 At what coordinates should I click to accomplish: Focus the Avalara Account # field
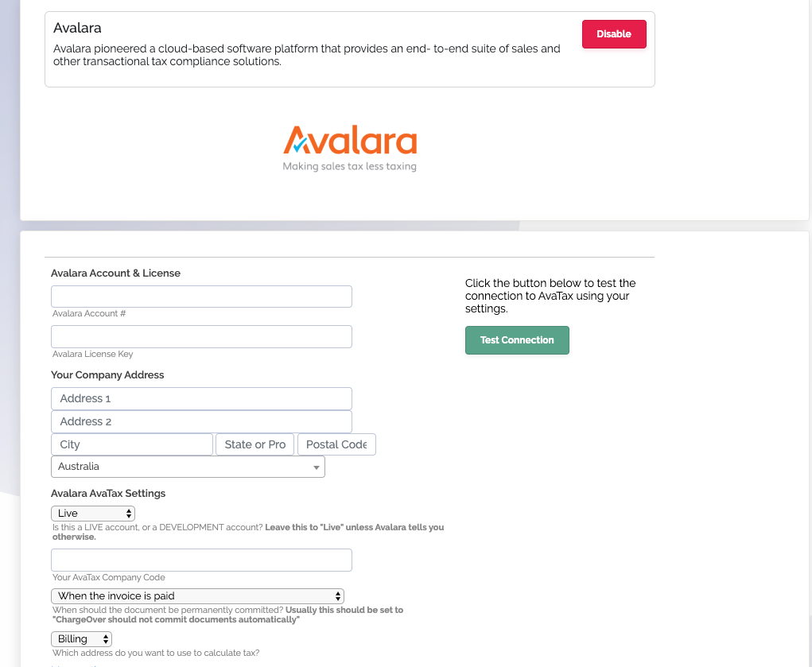pyautogui.click(x=201, y=297)
